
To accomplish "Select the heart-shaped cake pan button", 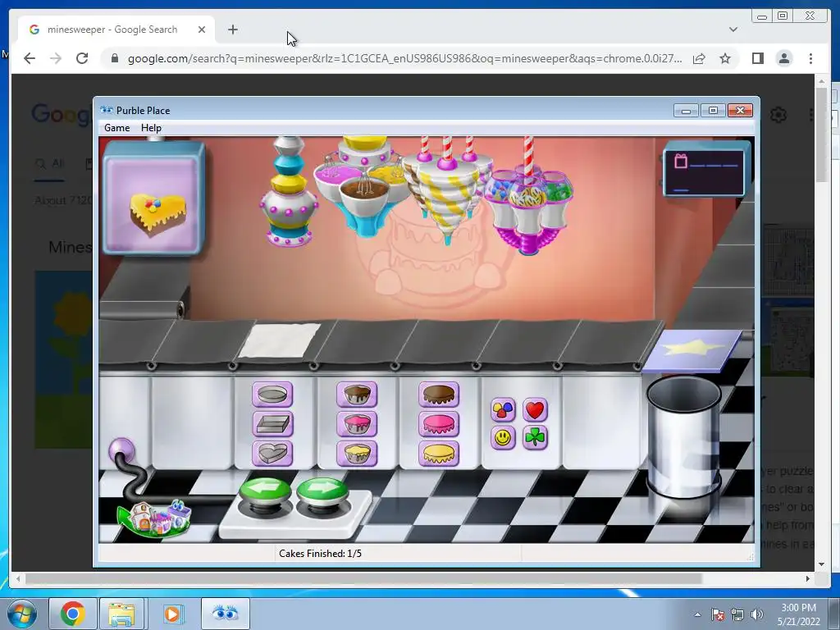I will 272,454.
